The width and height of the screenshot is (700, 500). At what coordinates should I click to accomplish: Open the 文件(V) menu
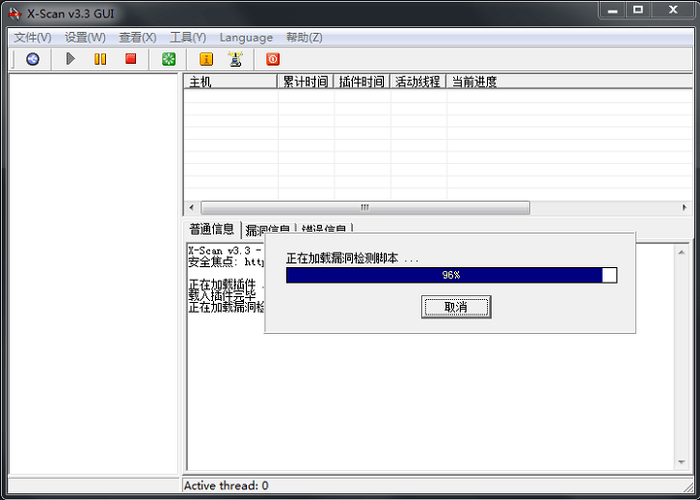click(x=32, y=37)
